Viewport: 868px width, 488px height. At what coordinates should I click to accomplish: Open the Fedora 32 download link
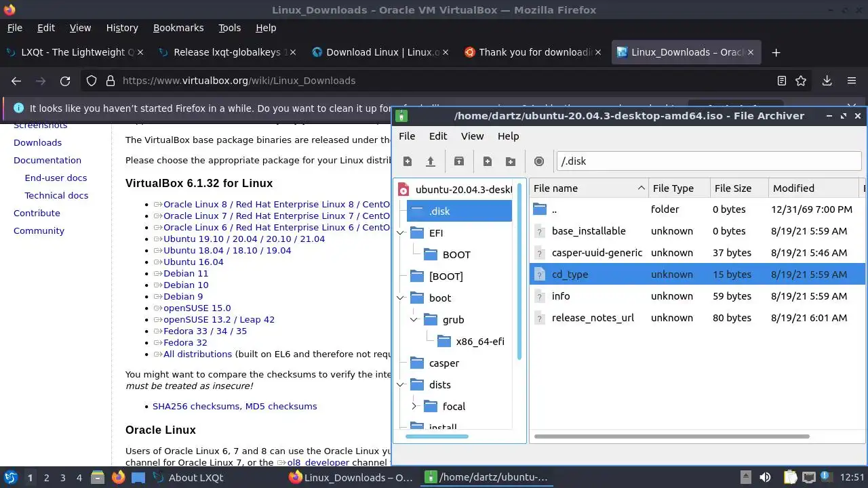point(185,342)
